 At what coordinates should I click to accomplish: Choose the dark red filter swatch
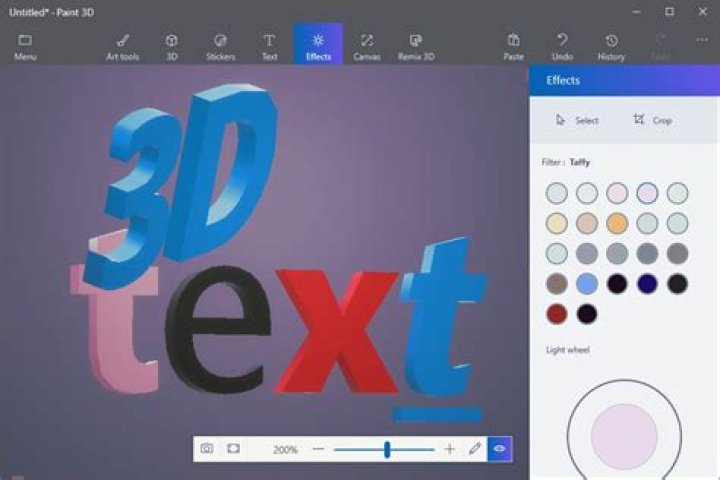pyautogui.click(x=557, y=314)
